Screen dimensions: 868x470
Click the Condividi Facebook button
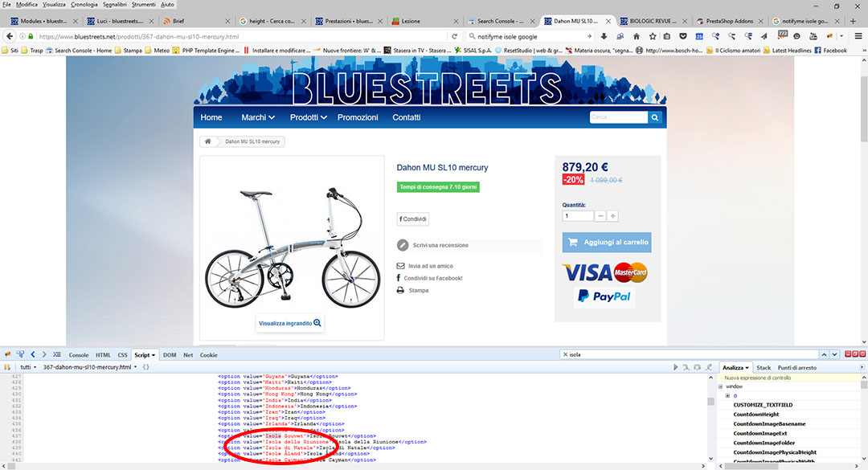click(x=413, y=219)
